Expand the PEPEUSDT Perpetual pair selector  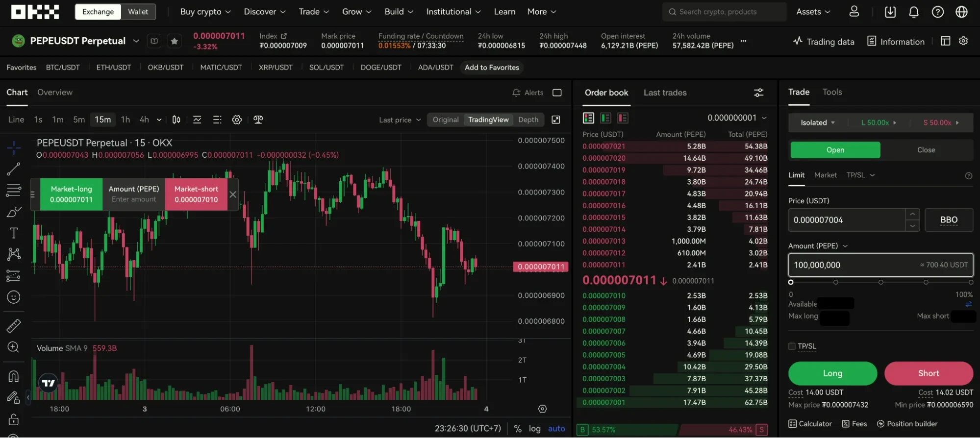point(136,41)
